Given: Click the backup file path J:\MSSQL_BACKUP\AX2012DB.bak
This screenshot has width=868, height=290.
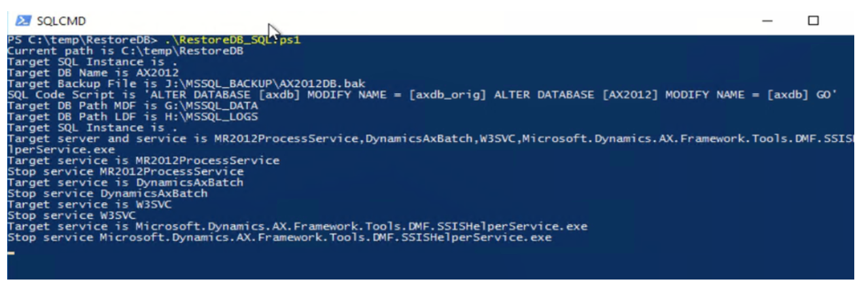Looking at the screenshot, I should 266,84.
